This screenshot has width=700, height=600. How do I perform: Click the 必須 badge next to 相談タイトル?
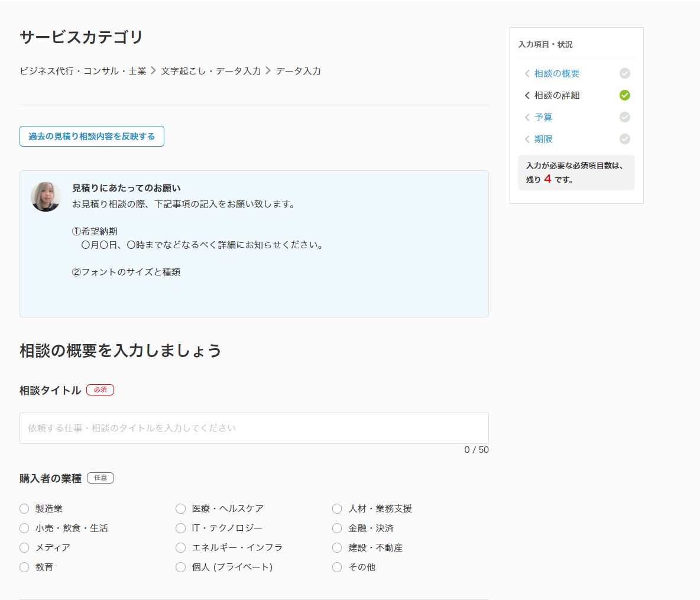tap(100, 390)
